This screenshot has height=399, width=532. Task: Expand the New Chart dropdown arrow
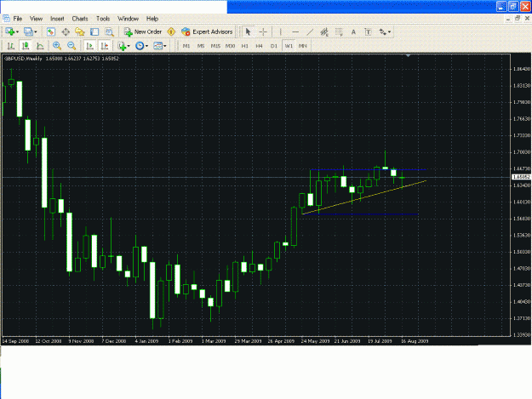pos(17,31)
